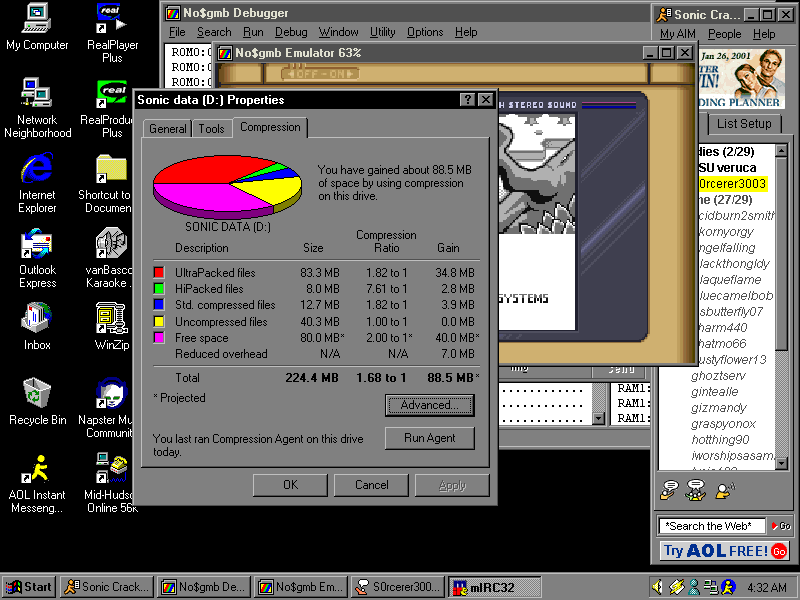Click the red UltraPacked files legend swatch
800x600 pixels.
tap(158, 273)
